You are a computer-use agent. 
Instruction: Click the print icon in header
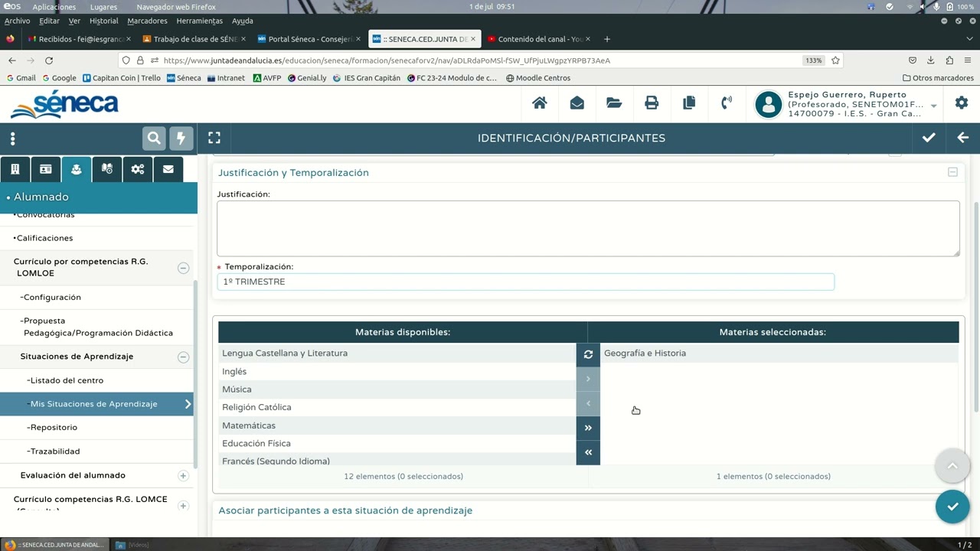coord(652,103)
